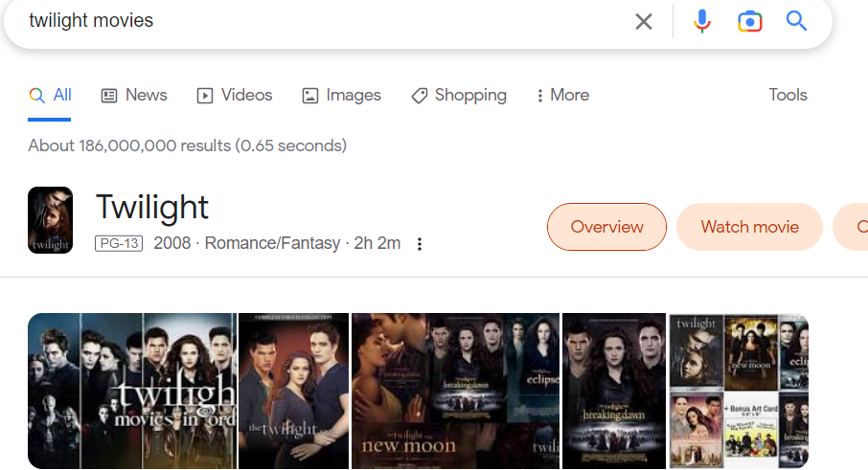Open Google Lens camera search icon
The height and width of the screenshot is (470, 868).
pos(749,22)
